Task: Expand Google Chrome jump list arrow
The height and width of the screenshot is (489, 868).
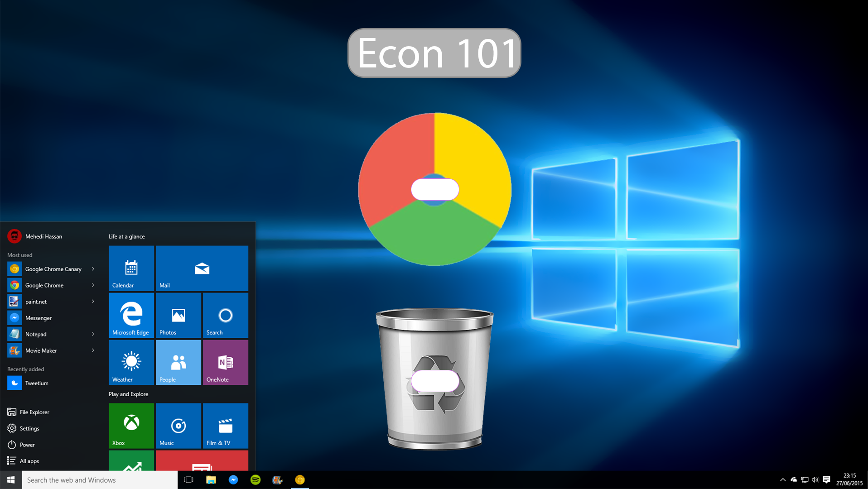Action: pyautogui.click(x=93, y=285)
